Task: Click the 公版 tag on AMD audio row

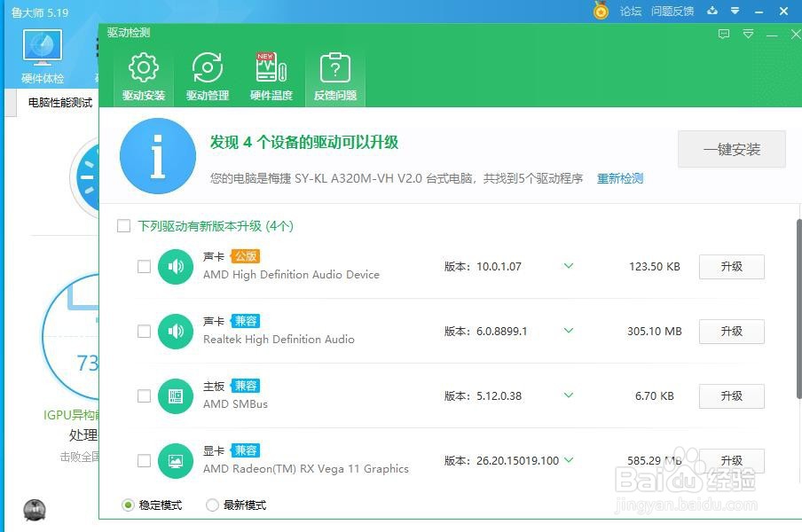Action: 246,256
